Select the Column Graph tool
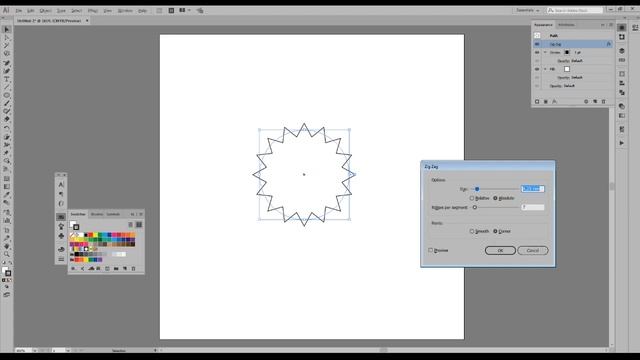This screenshot has height=360, width=640. [7, 221]
